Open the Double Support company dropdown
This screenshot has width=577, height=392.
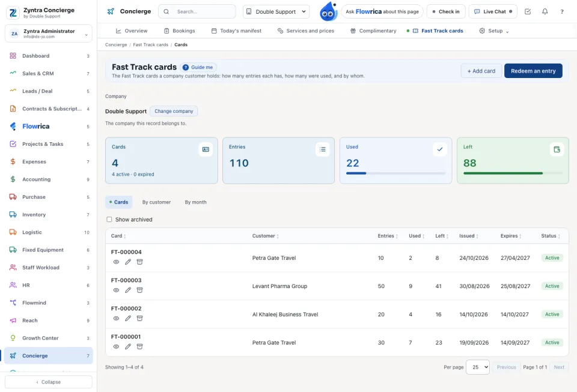276,12
